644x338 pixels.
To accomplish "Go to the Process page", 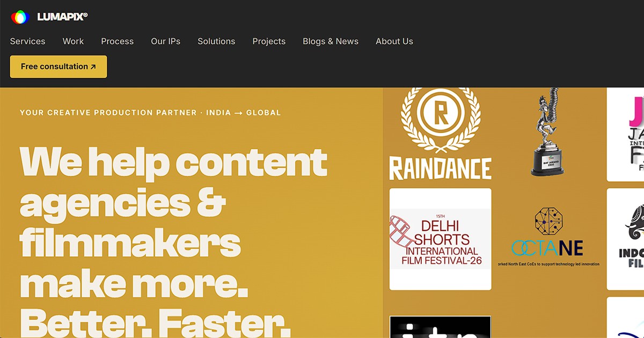I will tap(117, 41).
